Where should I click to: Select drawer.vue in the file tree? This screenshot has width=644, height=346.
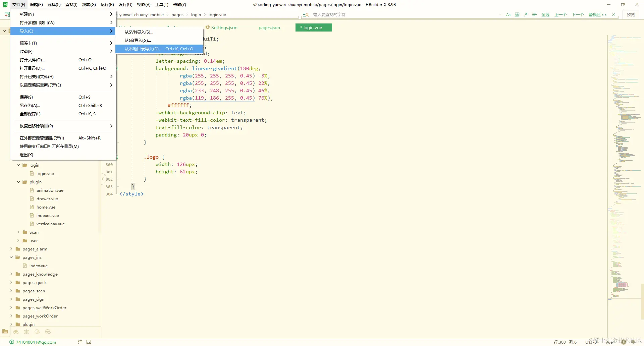click(x=47, y=199)
